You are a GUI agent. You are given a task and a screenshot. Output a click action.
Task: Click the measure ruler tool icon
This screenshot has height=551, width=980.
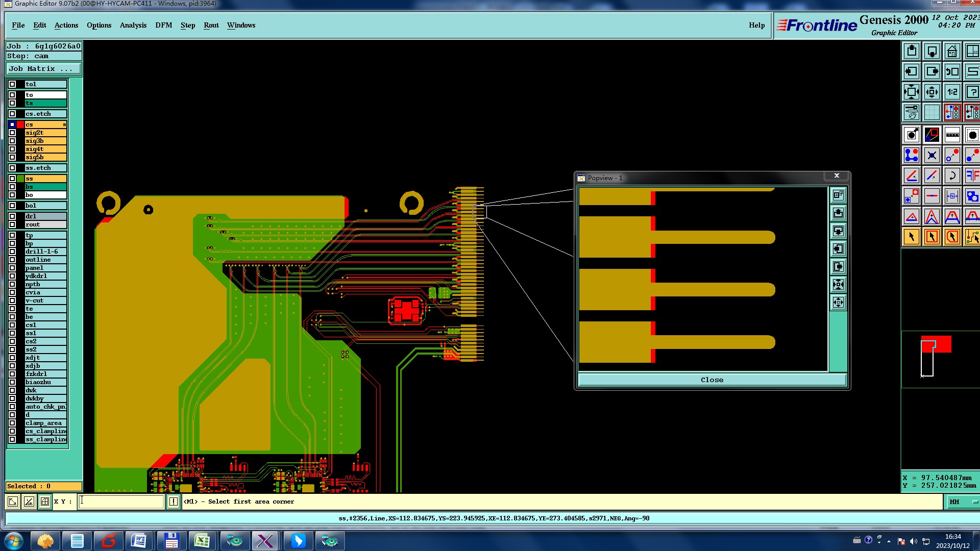(952, 135)
